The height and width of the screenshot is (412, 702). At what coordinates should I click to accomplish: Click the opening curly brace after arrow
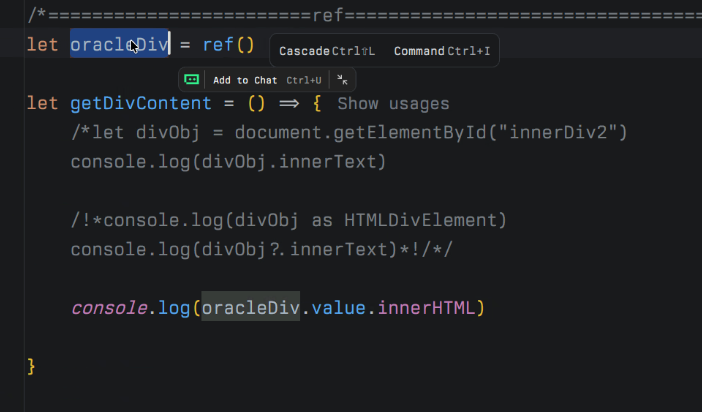click(317, 103)
